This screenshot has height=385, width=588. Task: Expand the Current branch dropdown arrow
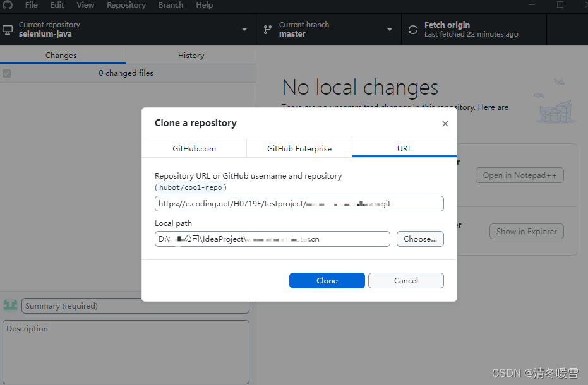pyautogui.click(x=389, y=30)
